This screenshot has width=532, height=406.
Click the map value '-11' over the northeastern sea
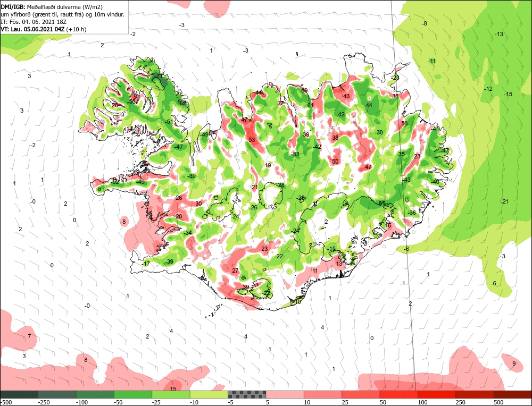(x=431, y=61)
